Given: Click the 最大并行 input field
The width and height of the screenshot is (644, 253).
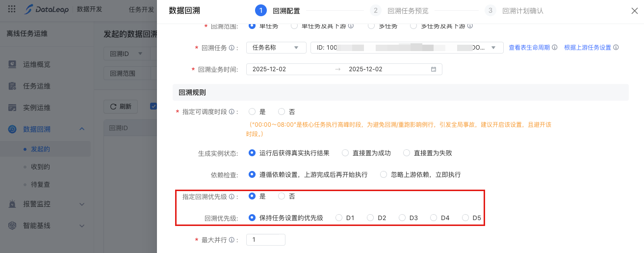Looking at the screenshot, I should (266, 240).
